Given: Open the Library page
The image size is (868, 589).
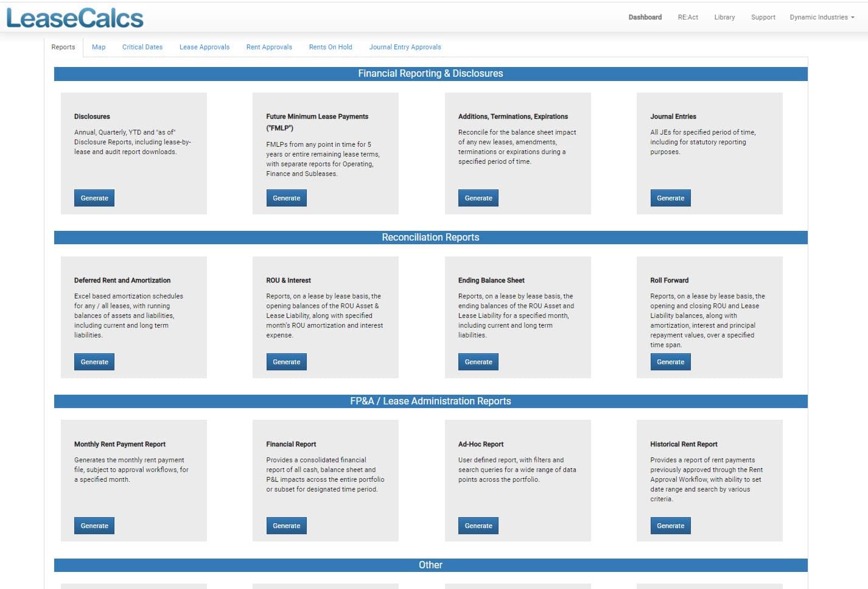Looking at the screenshot, I should (x=724, y=17).
